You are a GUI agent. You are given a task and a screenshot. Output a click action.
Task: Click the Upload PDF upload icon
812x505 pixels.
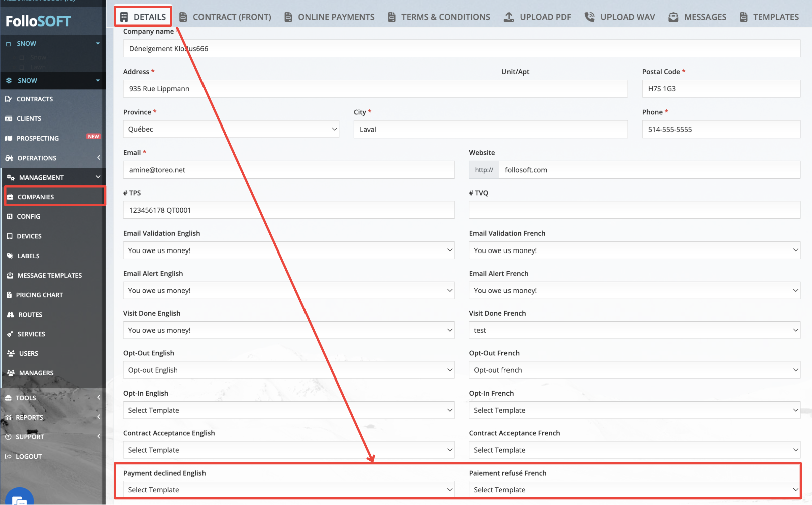509,17
